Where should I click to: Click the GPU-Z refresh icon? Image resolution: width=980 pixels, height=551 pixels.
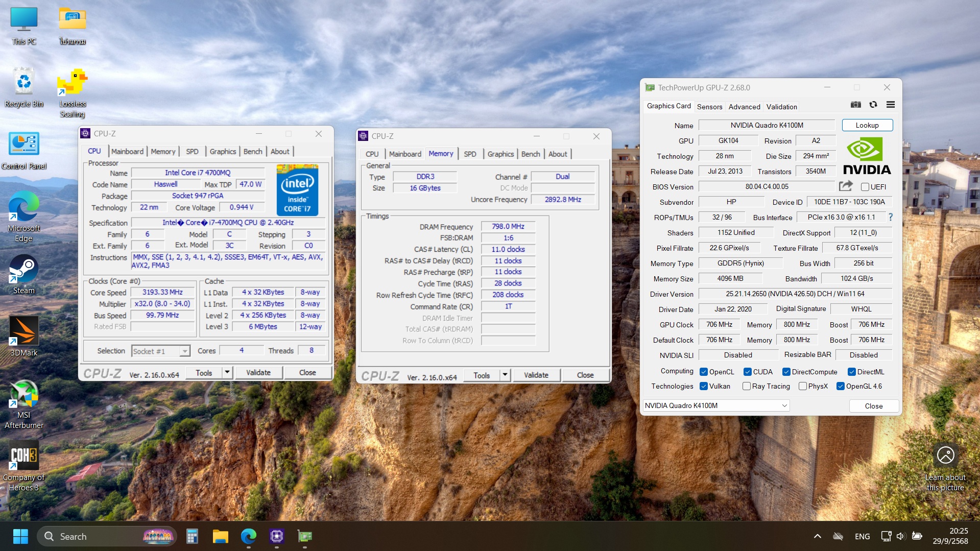tap(873, 105)
